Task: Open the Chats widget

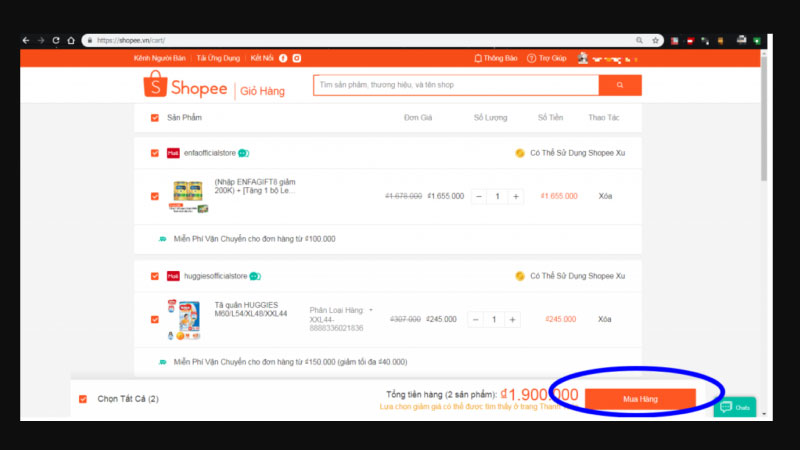Action: tap(735, 407)
